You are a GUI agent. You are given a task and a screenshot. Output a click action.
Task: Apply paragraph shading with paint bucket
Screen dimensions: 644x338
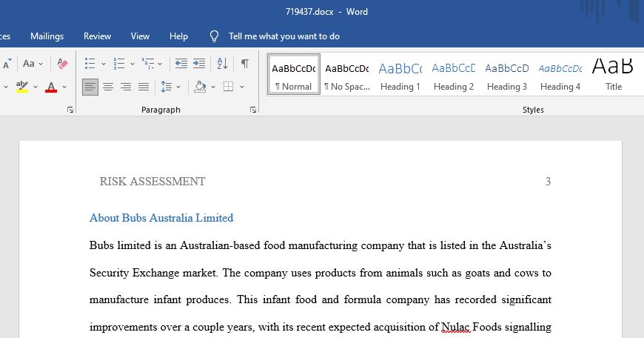pyautogui.click(x=200, y=87)
